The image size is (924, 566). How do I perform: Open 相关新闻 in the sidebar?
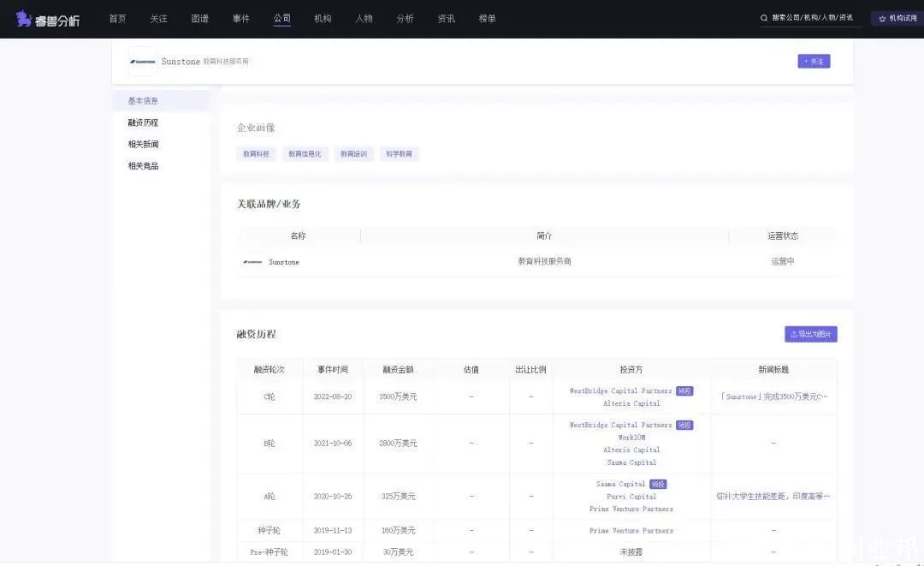click(143, 145)
